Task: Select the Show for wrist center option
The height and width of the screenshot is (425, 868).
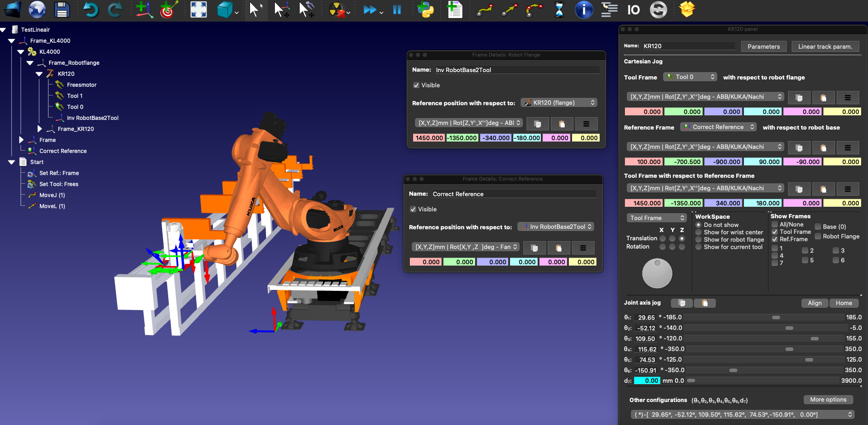Action: (698, 232)
